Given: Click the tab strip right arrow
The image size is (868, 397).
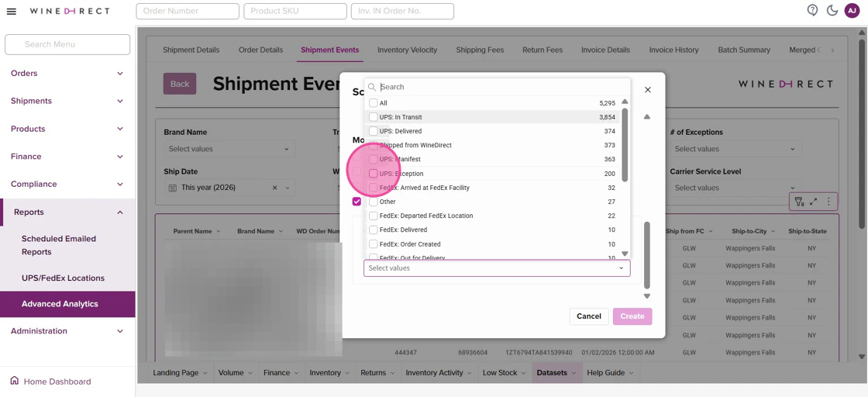Looking at the screenshot, I should (x=832, y=50).
